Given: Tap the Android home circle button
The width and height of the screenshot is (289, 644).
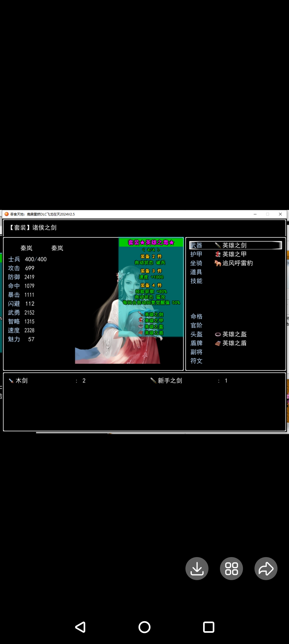Looking at the screenshot, I should pos(144,627).
